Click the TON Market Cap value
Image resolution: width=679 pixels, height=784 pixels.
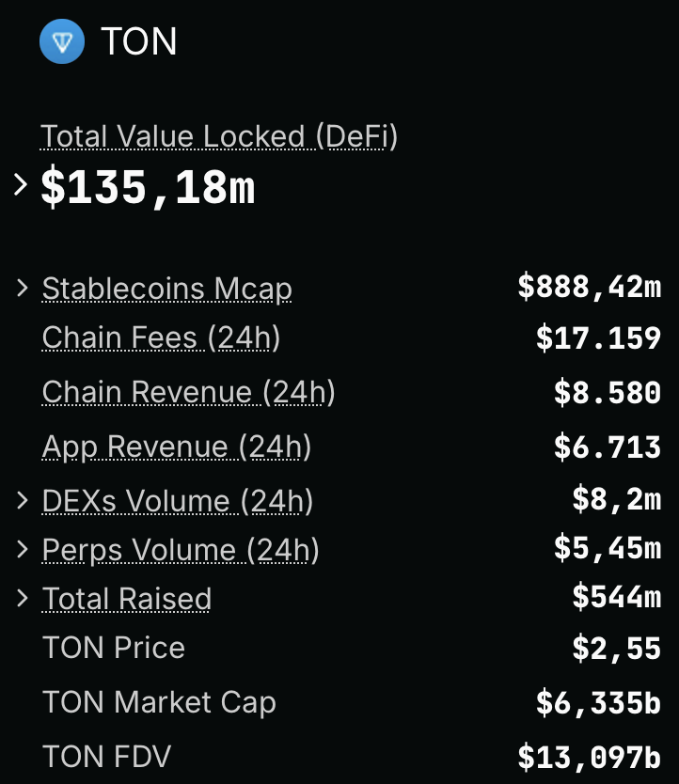point(598,702)
